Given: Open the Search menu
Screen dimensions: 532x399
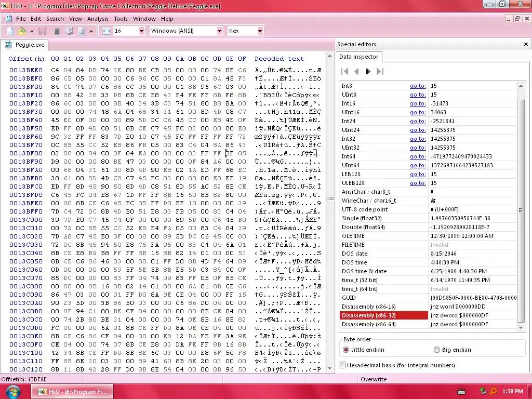Looking at the screenshot, I should point(55,19).
